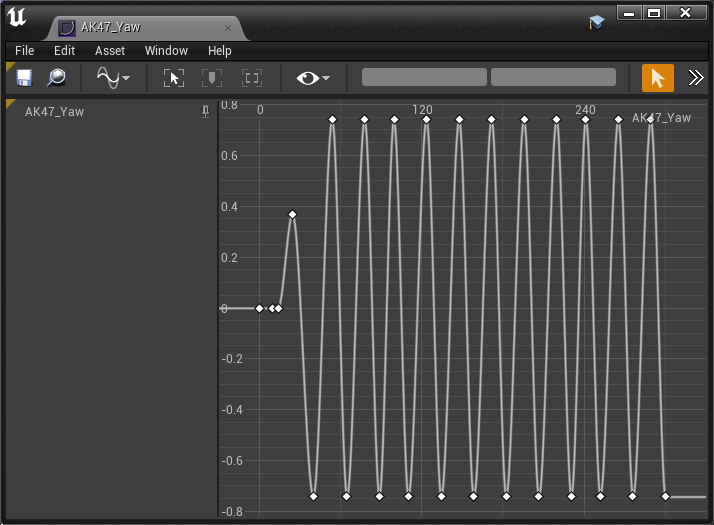Screen dimensions: 714x525
Task: Click the 0.6 value axis label
Action: click(230, 156)
